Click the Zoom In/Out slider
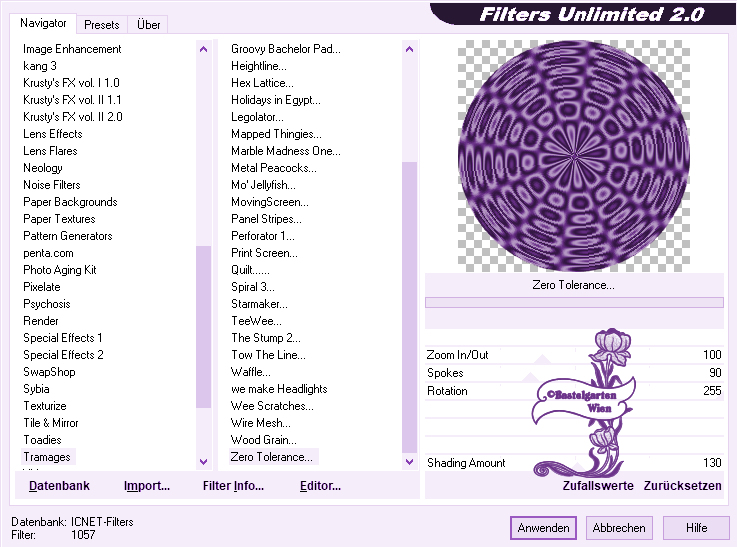Image resolution: width=737 pixels, height=547 pixels. pyautogui.click(x=574, y=355)
